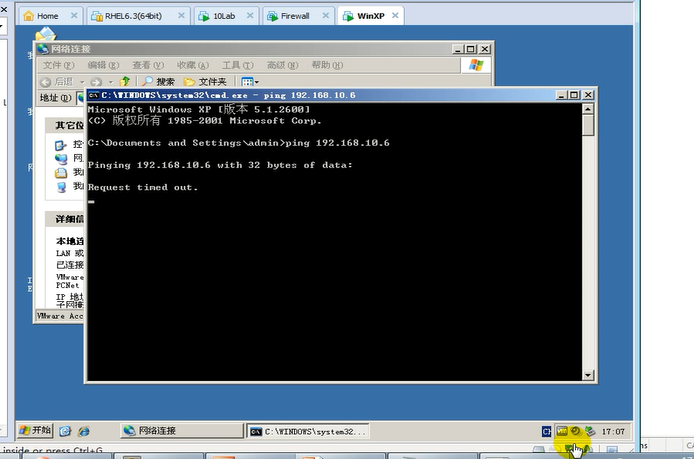
Task: Open 我的文档 icon in 其它位置 panel
Action: coord(61,173)
